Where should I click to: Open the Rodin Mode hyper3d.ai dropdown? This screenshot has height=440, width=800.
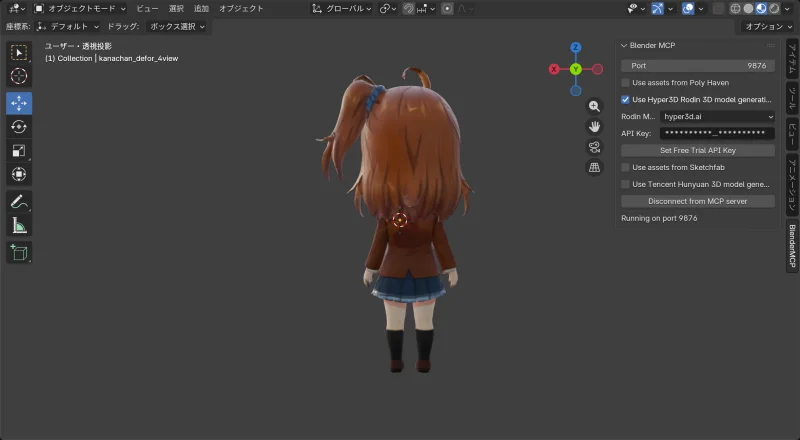(717, 117)
